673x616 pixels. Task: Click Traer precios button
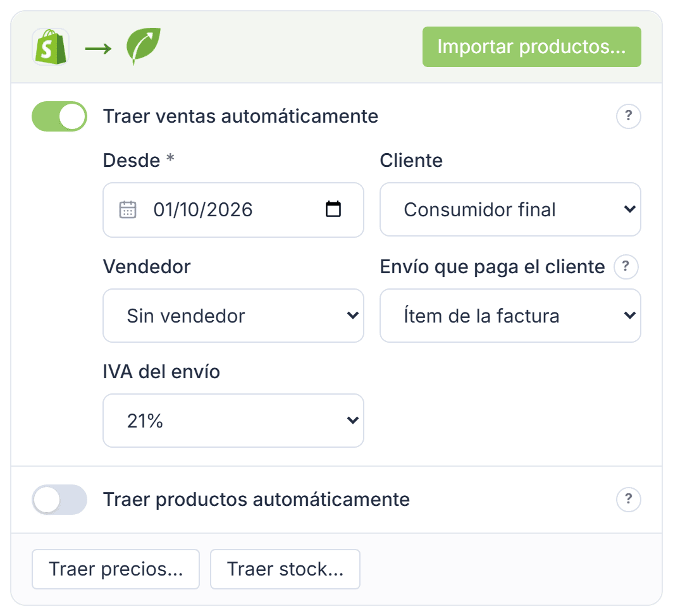[x=116, y=569]
